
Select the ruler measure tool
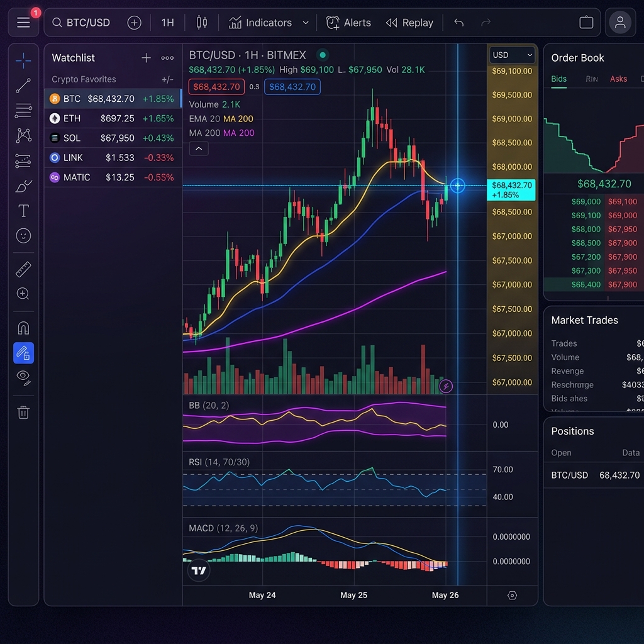coord(23,269)
